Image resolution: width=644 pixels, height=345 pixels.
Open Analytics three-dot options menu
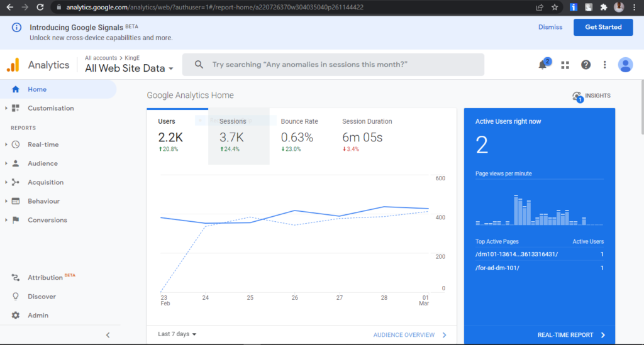(x=604, y=64)
